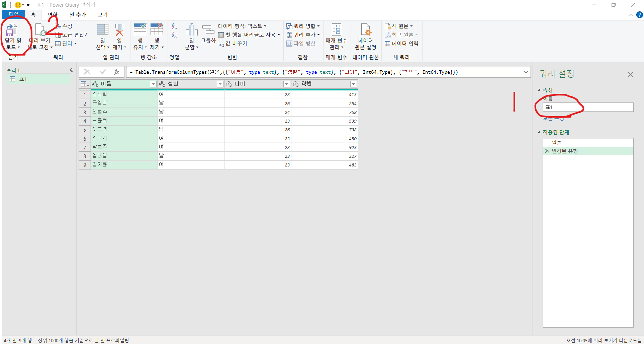Viewport: 644px width, 344px height.
Task: Open the 이름 column filter dropdown
Action: coord(153,84)
